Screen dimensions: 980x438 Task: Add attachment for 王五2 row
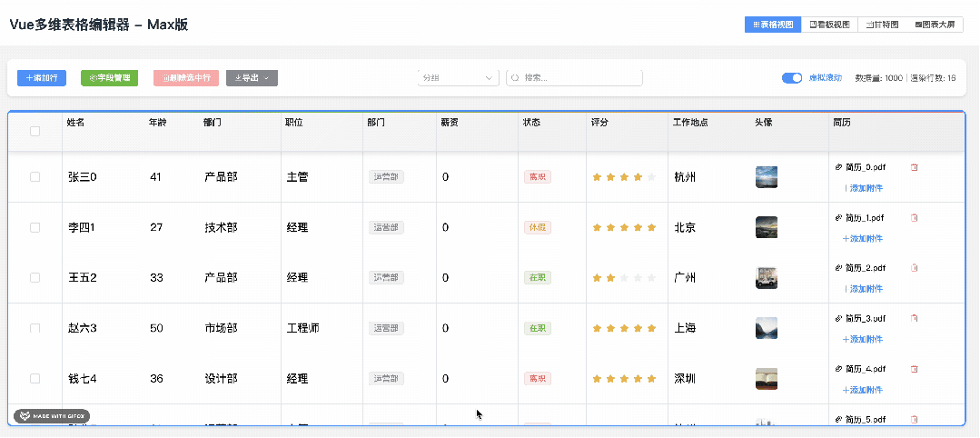point(863,289)
